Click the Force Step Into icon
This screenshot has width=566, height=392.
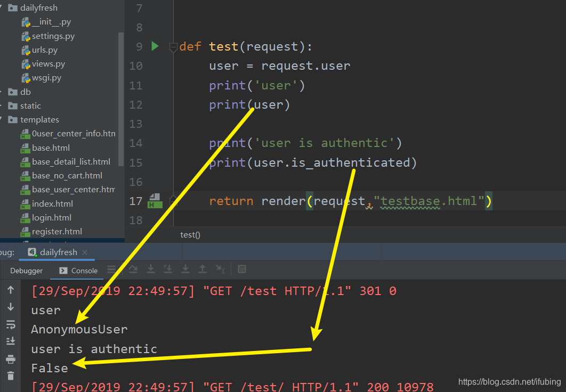pos(185,269)
